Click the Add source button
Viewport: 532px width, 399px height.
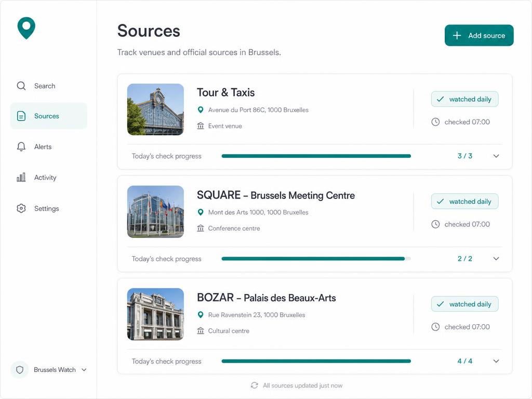(x=479, y=35)
